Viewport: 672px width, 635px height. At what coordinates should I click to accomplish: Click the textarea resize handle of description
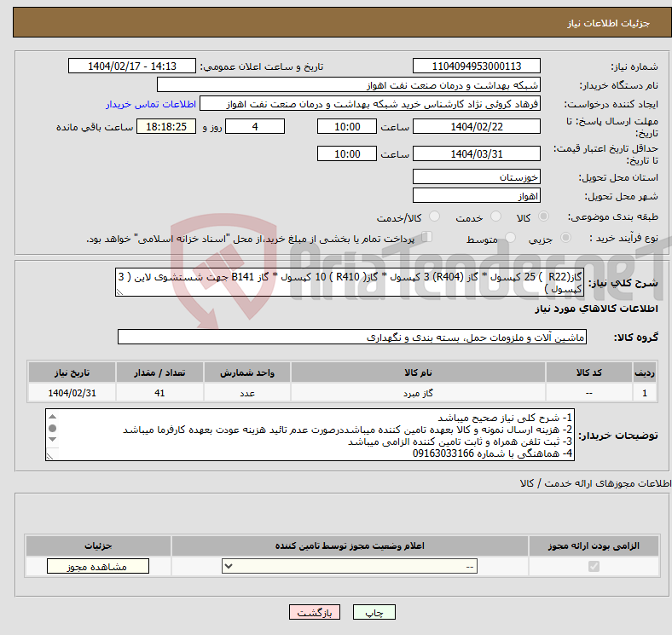pyautogui.click(x=119, y=292)
